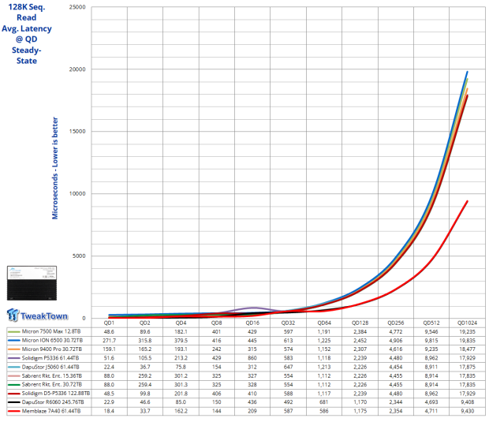Click the blue Micron ION 6500 legend swatch
Screen dimensions: 489x448
point(13,341)
